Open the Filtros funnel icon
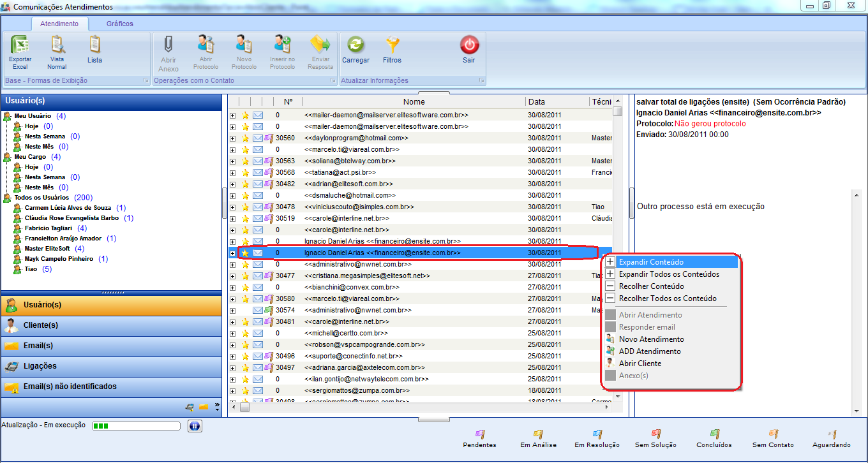The image size is (868, 463). pyautogui.click(x=392, y=46)
